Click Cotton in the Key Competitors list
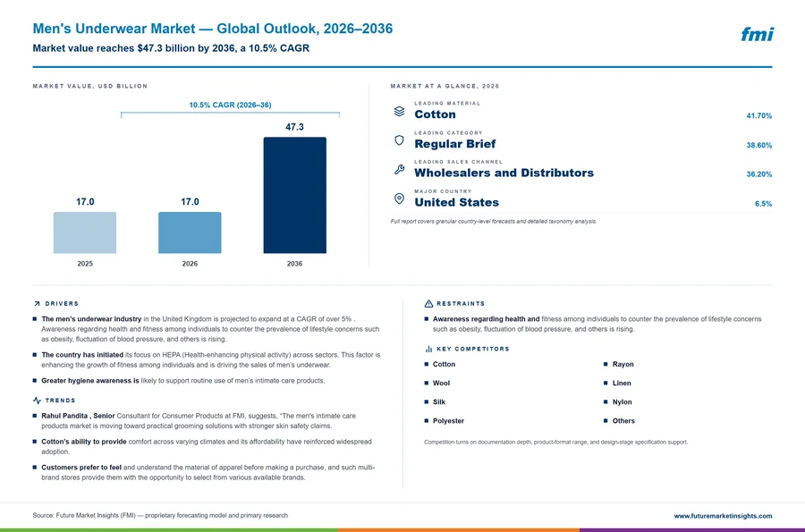 444,364
